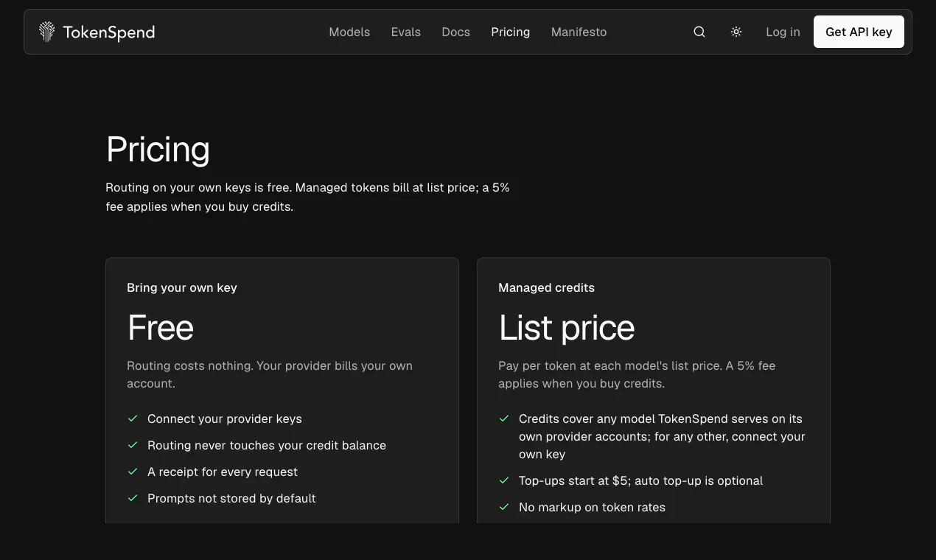Click the Get API key button
This screenshot has height=560, width=936.
coord(859,32)
